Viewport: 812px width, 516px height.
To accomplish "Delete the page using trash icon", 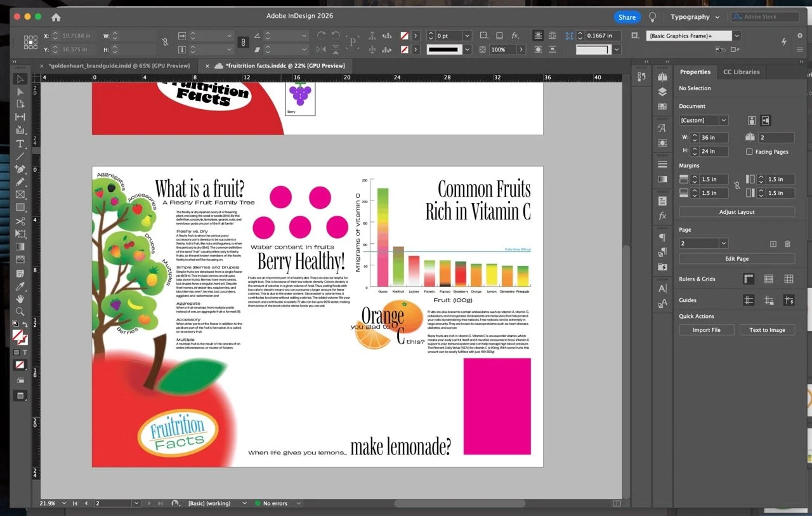I will coord(787,244).
